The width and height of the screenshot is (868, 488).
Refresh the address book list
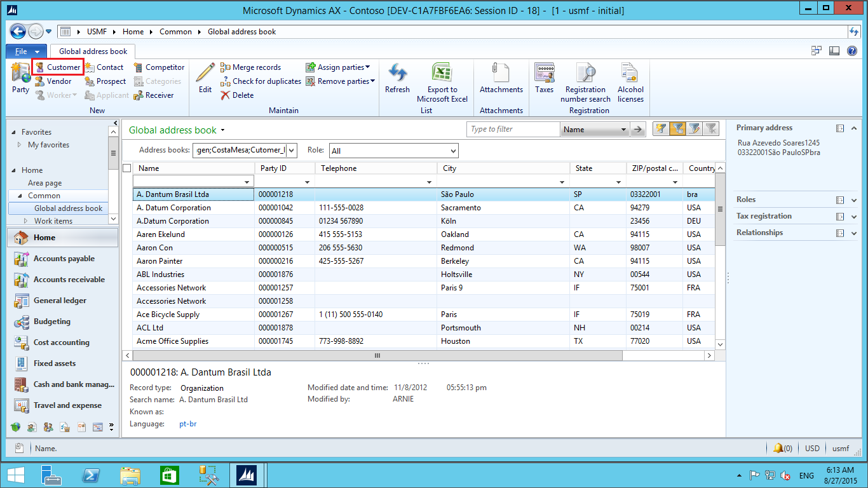pyautogui.click(x=397, y=78)
